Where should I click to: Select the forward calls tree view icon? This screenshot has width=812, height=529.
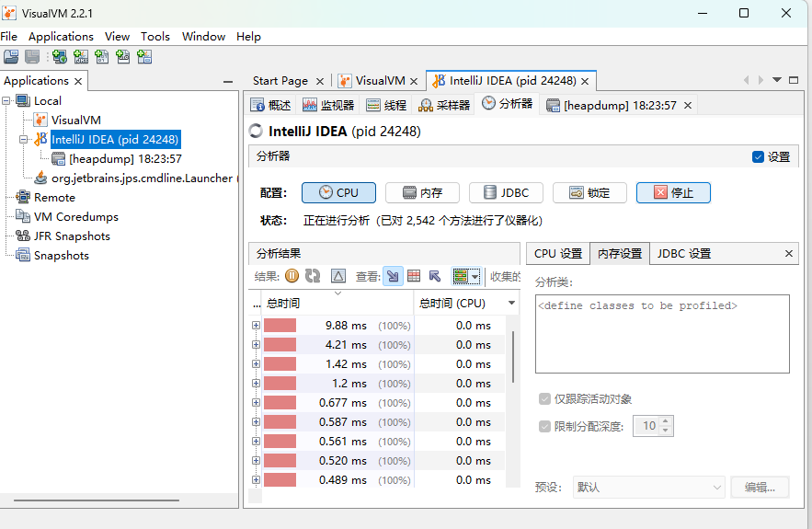pyautogui.click(x=393, y=276)
